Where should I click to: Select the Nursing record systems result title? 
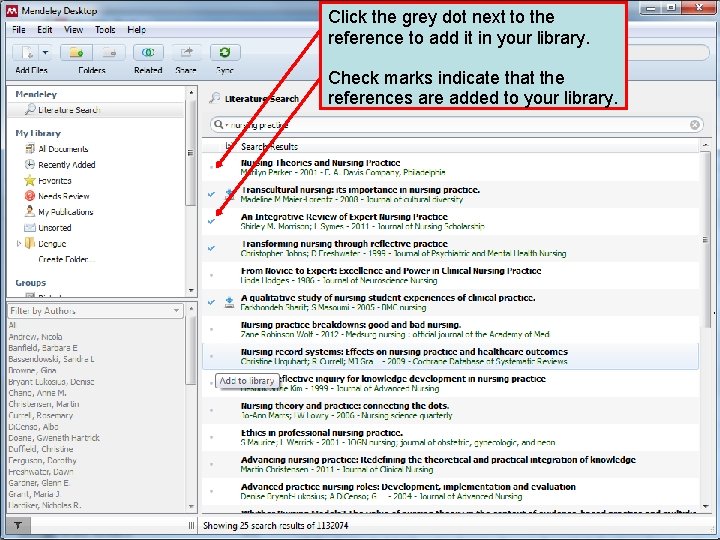point(405,352)
